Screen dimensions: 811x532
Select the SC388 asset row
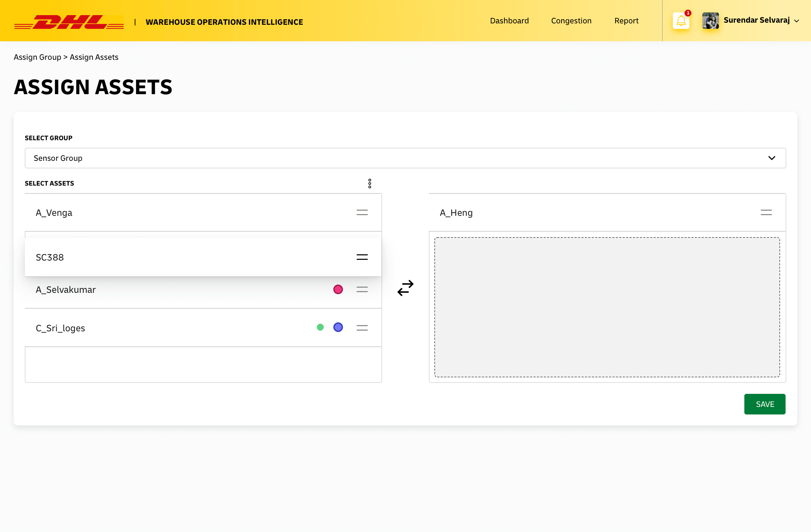(203, 257)
